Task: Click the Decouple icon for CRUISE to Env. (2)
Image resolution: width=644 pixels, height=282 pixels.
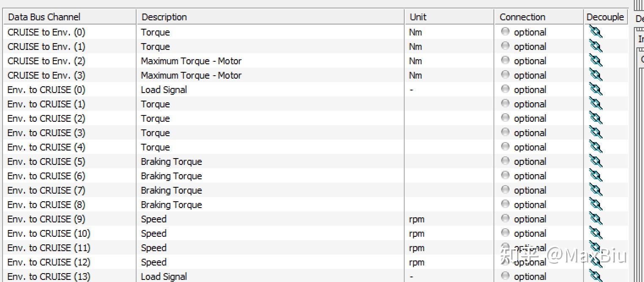Action: click(595, 61)
